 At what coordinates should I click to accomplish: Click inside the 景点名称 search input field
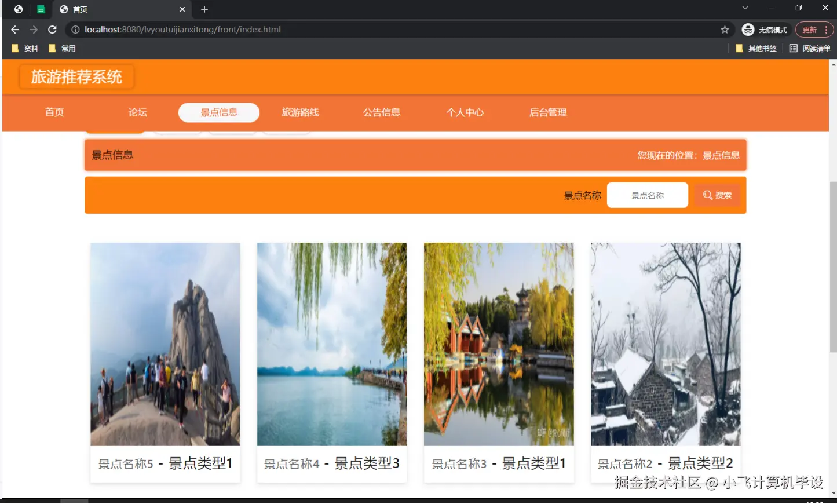coord(647,195)
